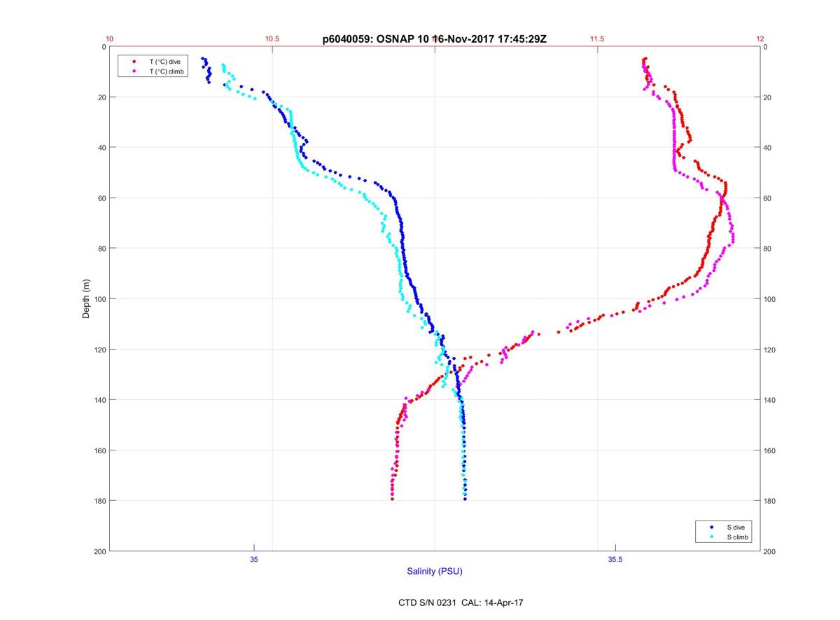Click the red marker for T dive legend

coord(134,62)
